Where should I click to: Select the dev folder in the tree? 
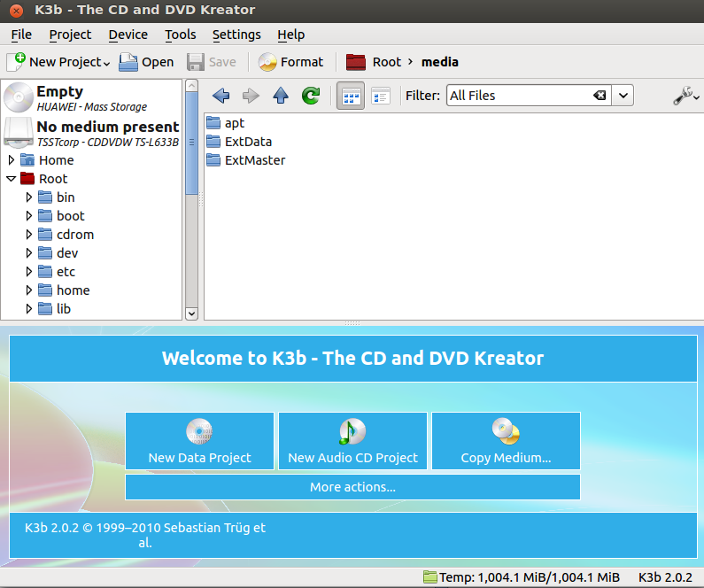coord(58,253)
